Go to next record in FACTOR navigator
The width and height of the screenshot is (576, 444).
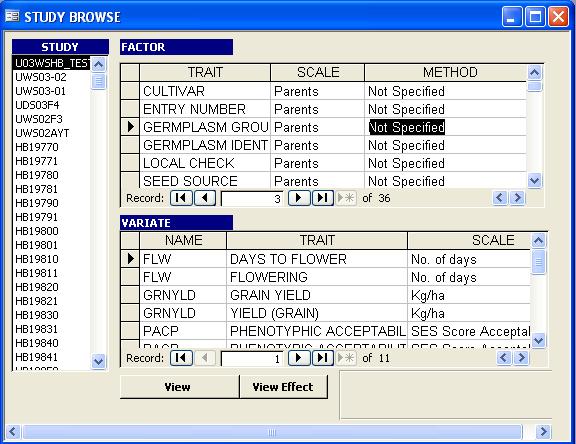pos(299,198)
